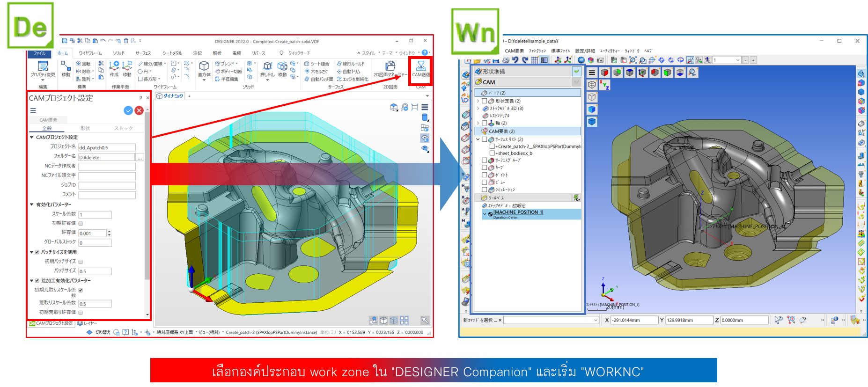Confirm CAM project settings with blue checkmark
This screenshot has width=868, height=387.
click(128, 110)
